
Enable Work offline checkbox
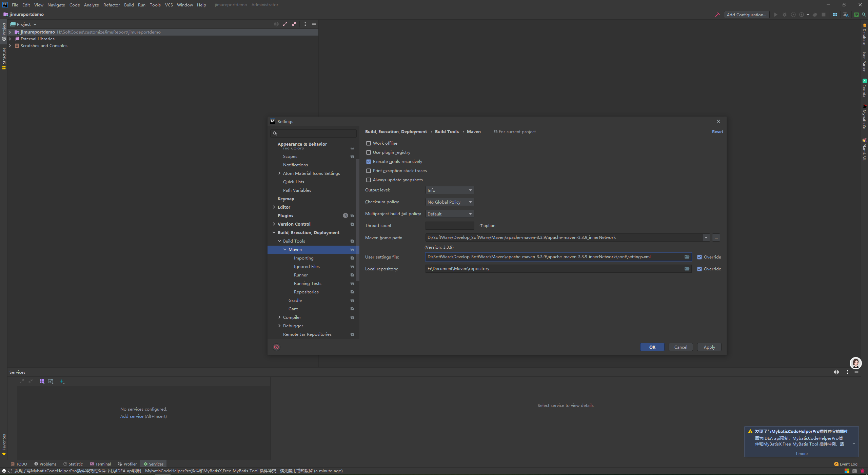369,143
